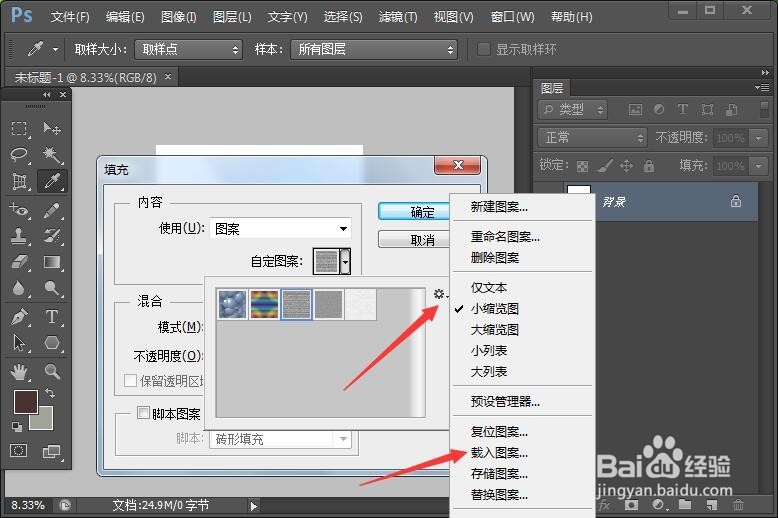Select the Brush tool

pos(52,210)
